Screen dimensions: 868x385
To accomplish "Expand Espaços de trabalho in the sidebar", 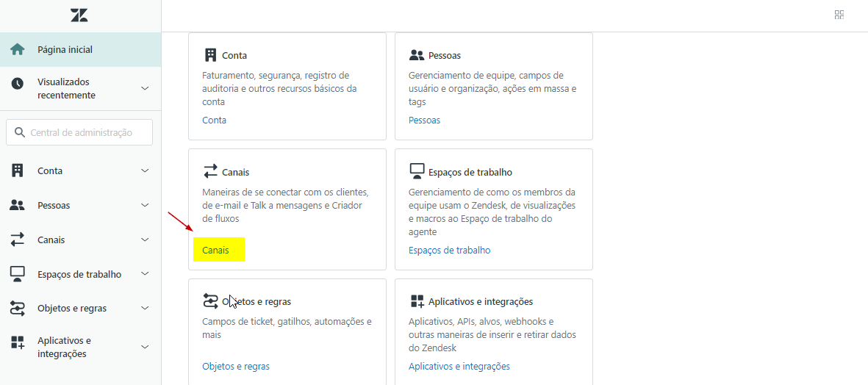I will click(145, 274).
